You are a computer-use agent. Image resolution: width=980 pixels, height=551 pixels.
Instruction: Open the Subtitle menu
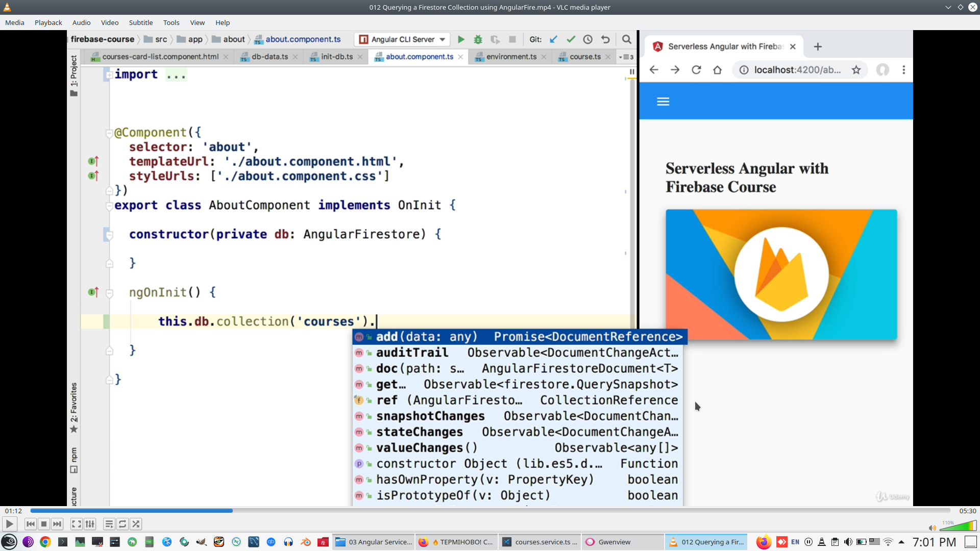coord(140,22)
